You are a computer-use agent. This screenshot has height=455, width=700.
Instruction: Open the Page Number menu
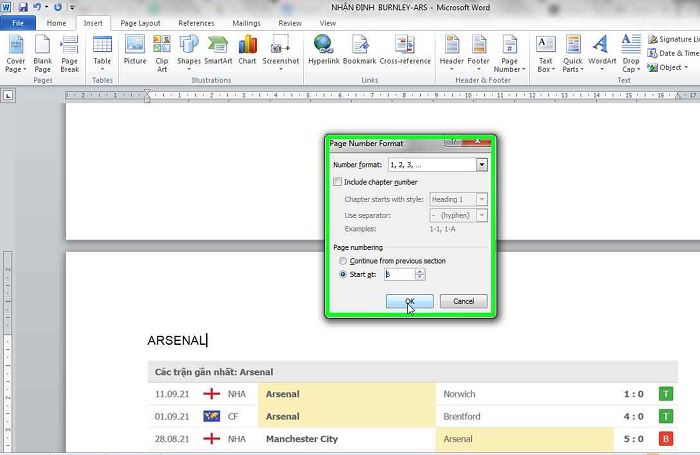(x=509, y=54)
